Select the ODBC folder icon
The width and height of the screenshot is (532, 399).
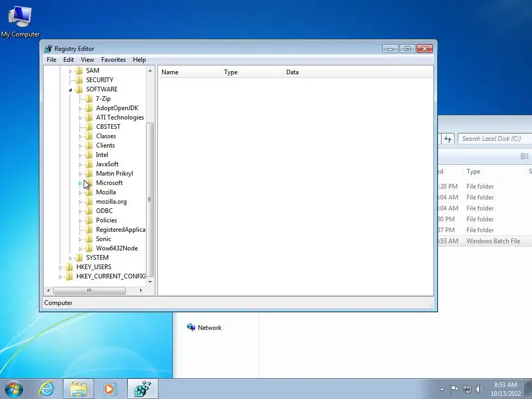point(89,211)
